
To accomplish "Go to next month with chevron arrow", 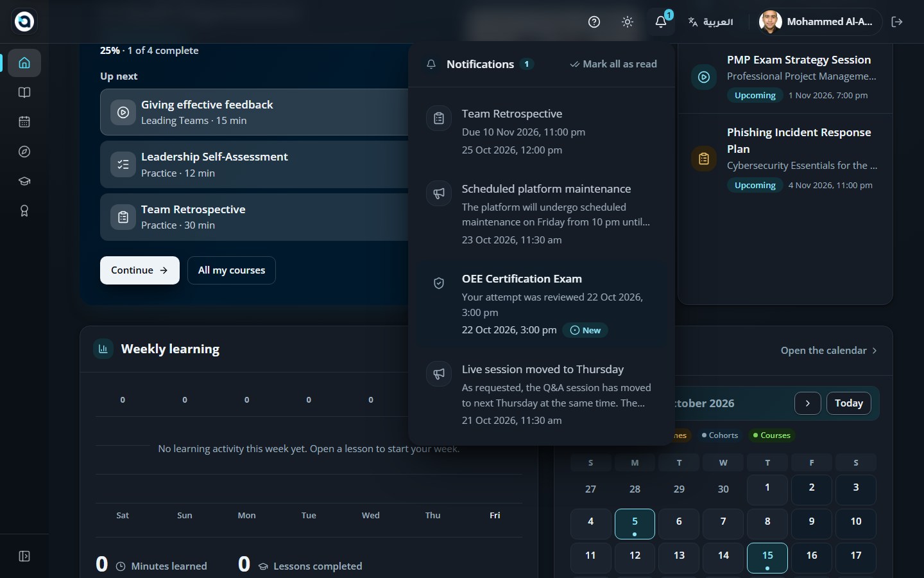I will pos(808,403).
